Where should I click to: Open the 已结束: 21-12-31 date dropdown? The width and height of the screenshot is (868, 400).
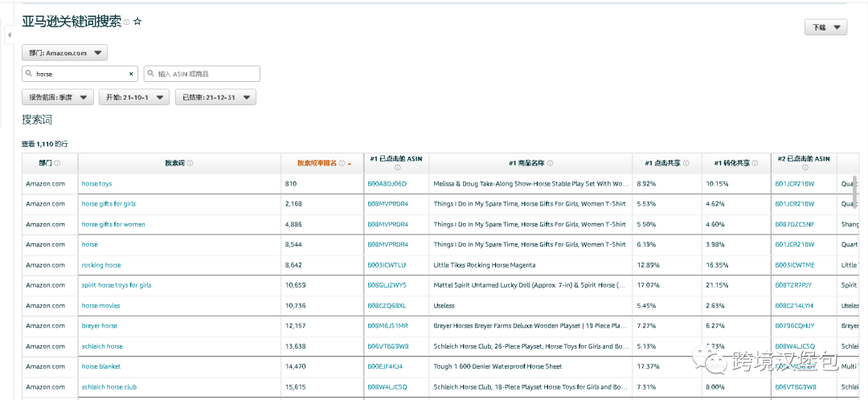point(216,97)
